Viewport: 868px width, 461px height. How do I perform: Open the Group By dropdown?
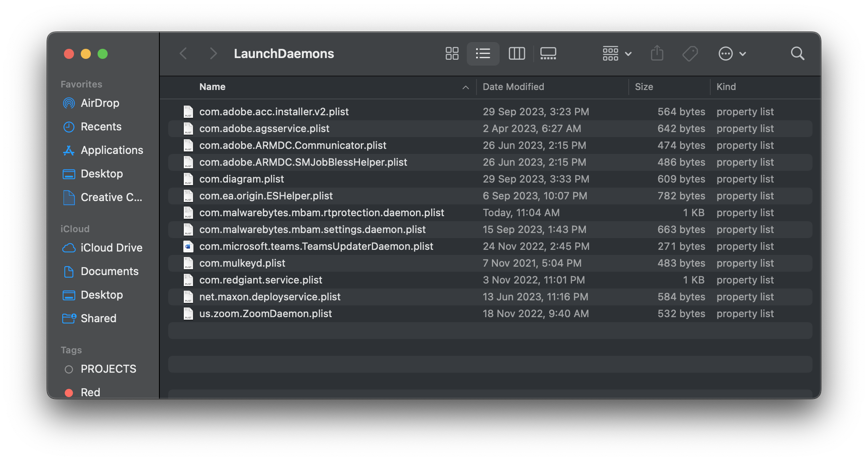point(617,53)
